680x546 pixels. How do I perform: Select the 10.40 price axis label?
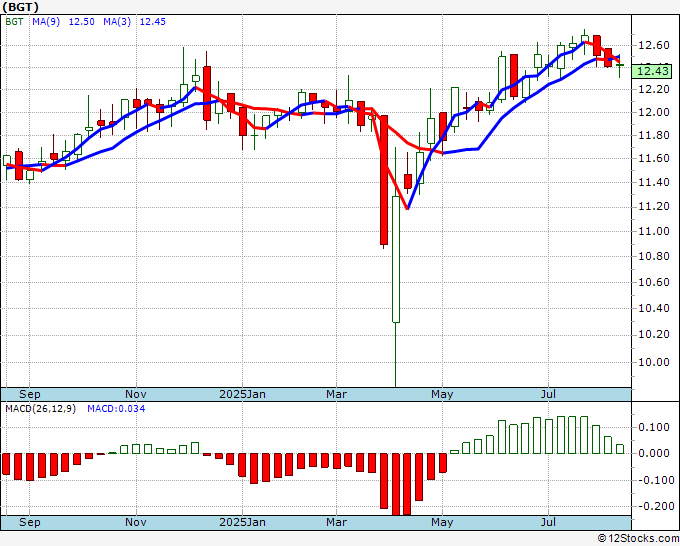pyautogui.click(x=654, y=309)
